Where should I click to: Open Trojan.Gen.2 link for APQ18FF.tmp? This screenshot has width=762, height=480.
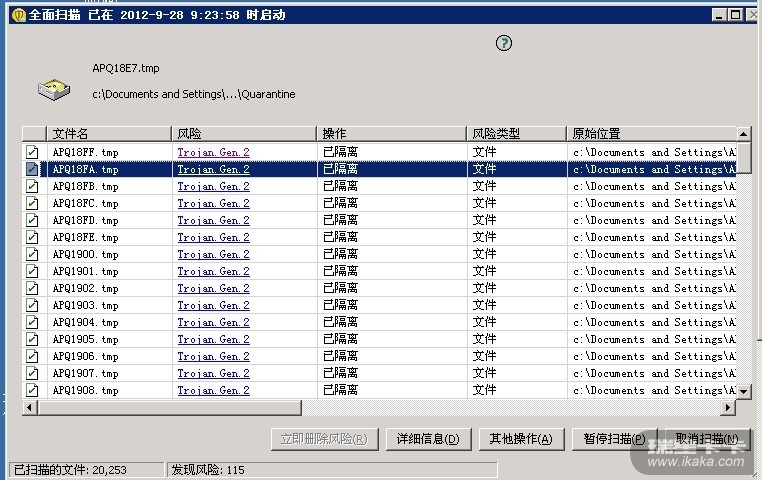click(213, 153)
